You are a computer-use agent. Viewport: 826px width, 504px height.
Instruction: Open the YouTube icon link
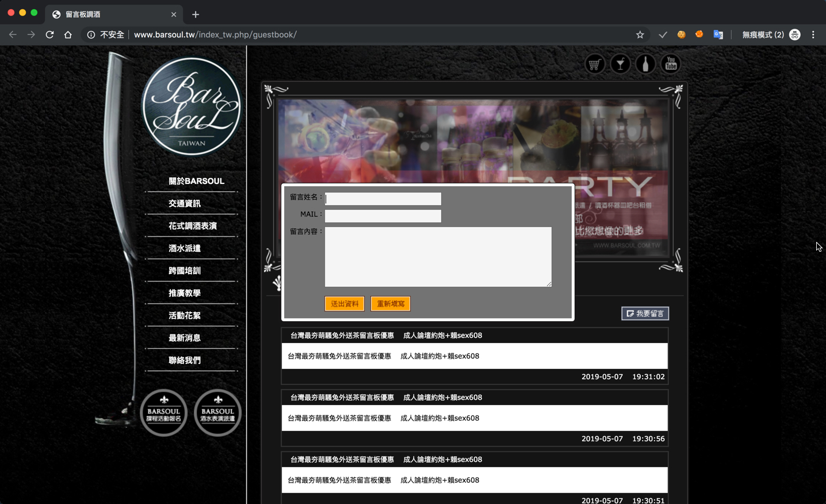[x=671, y=64]
